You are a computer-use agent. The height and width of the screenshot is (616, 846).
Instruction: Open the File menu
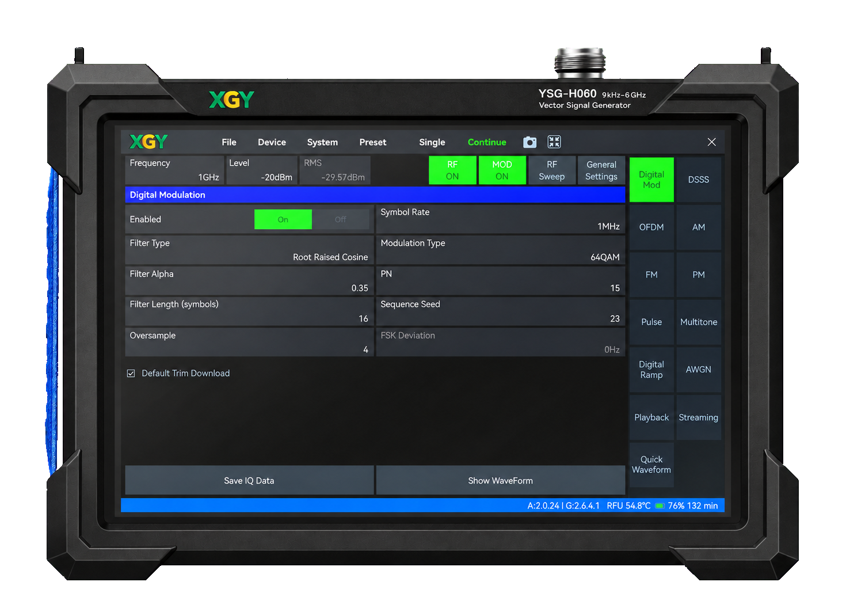click(229, 142)
